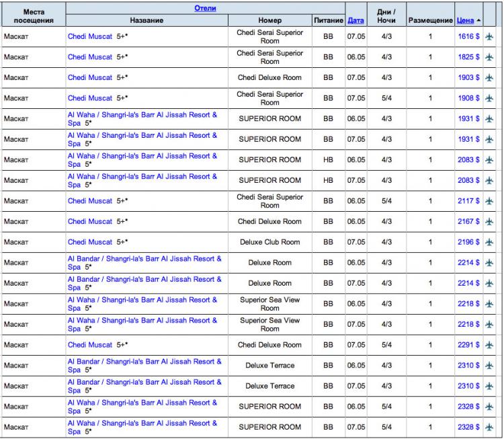Screen dimensions: 504x439
Task: Click airplane icon for 2083 $ on 07.05
Action: click(489, 180)
